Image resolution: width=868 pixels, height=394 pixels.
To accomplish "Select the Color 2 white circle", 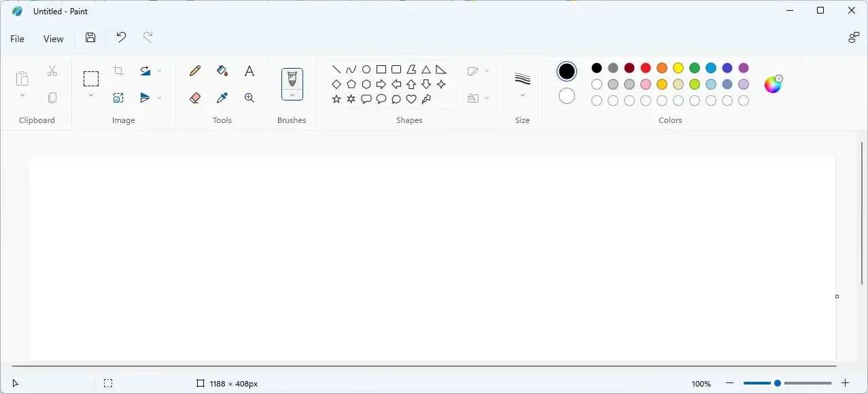I will 567,96.
